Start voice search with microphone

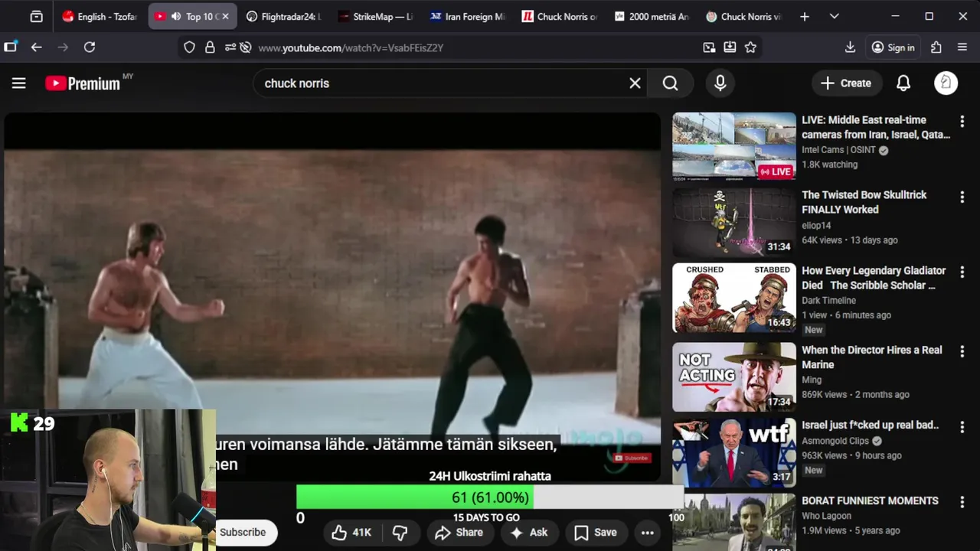click(x=720, y=83)
